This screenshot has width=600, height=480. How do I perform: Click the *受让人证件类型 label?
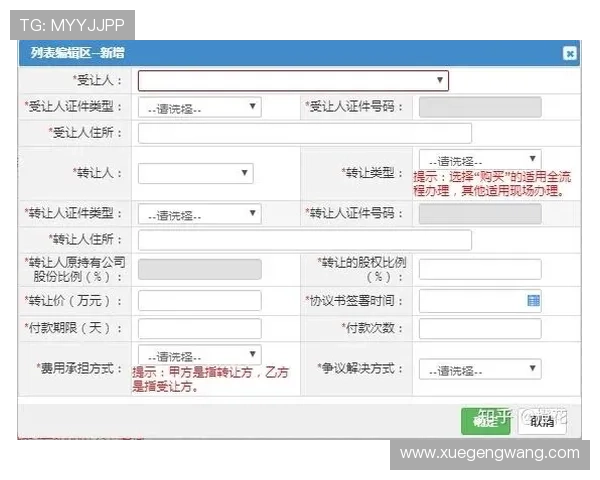click(73, 106)
